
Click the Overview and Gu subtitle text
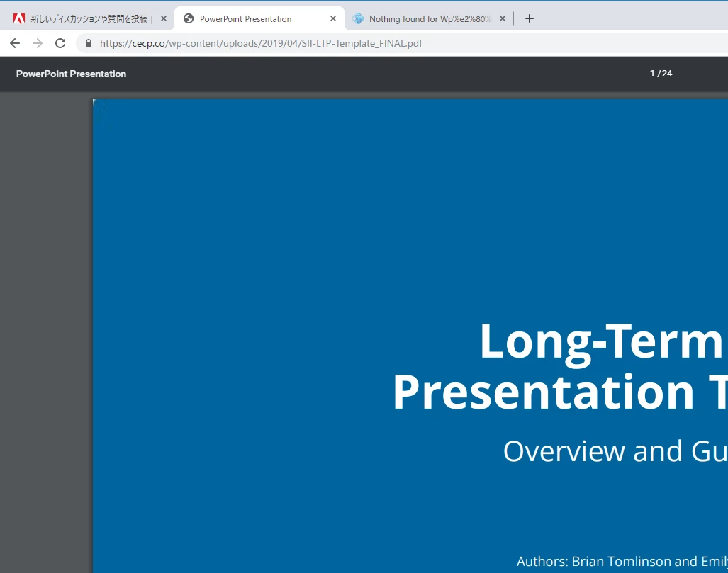(615, 451)
